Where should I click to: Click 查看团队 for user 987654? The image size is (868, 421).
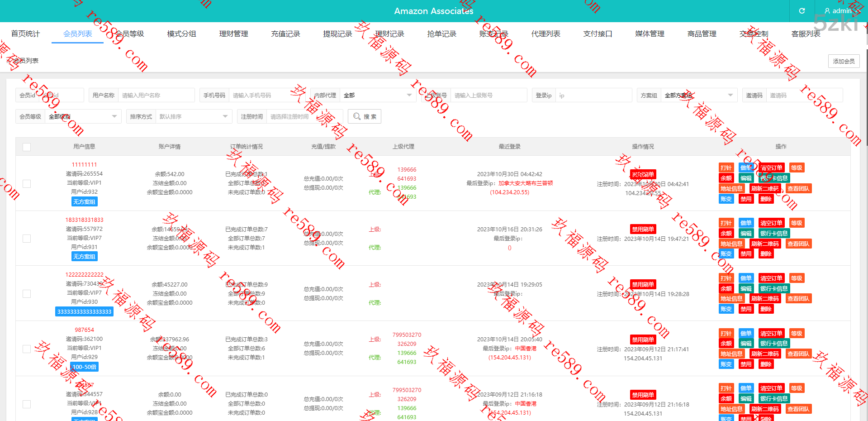798,354
